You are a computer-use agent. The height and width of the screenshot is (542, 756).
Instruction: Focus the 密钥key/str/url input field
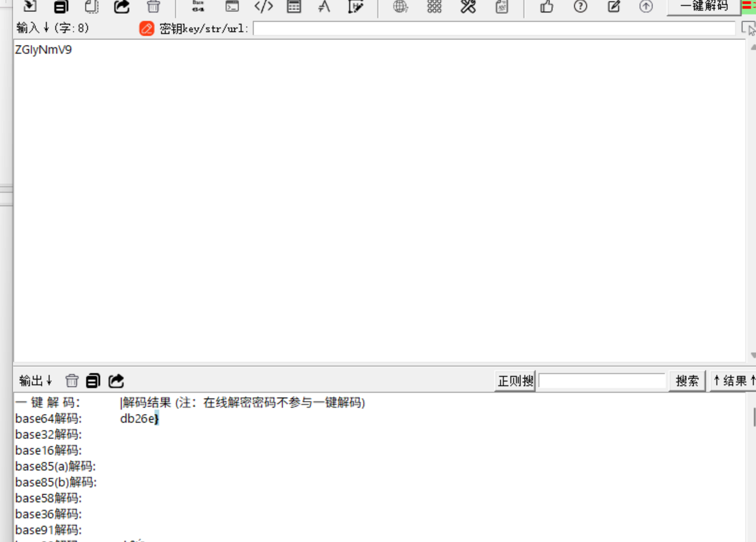[494, 29]
